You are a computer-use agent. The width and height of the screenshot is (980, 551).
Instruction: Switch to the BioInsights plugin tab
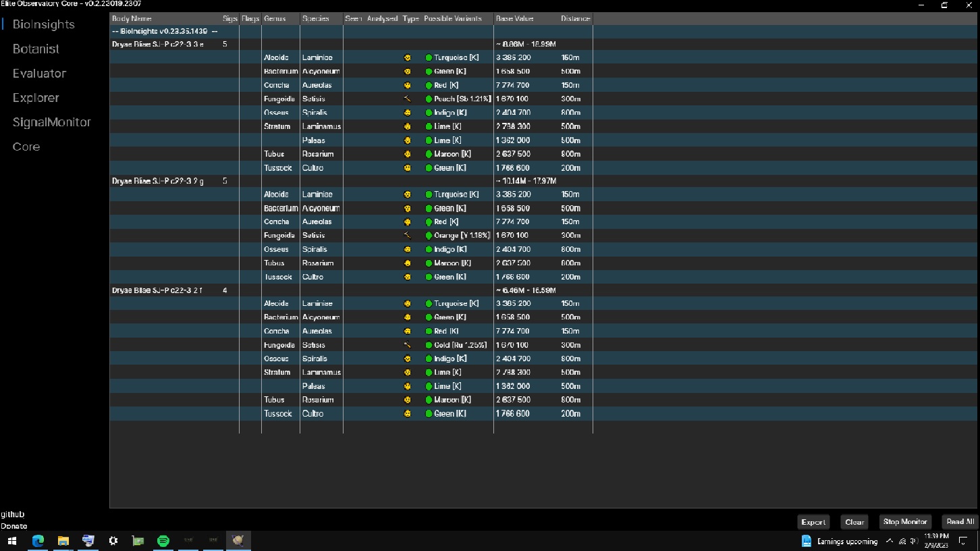click(x=44, y=24)
